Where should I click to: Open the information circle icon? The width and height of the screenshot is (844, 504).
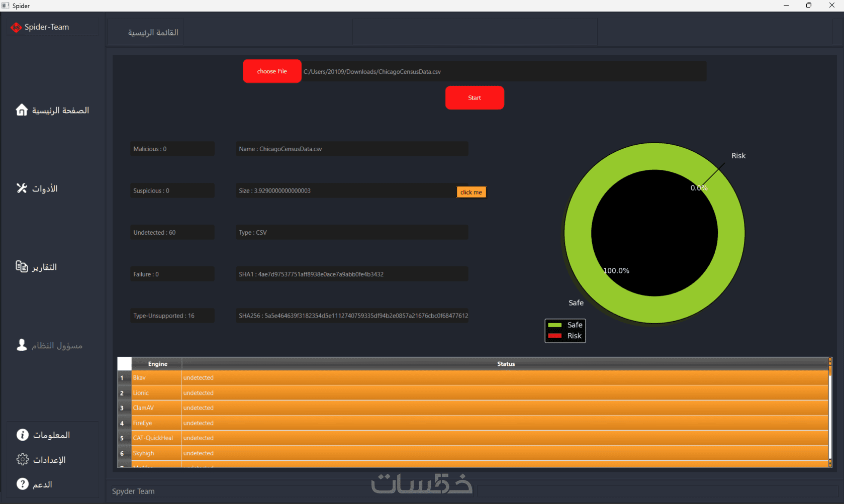tap(23, 435)
